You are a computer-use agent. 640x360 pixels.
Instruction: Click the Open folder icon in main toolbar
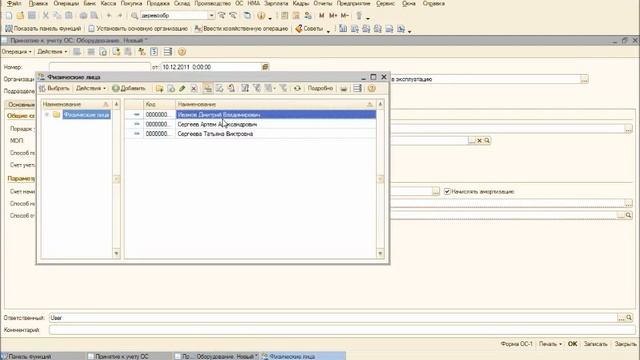20,16
